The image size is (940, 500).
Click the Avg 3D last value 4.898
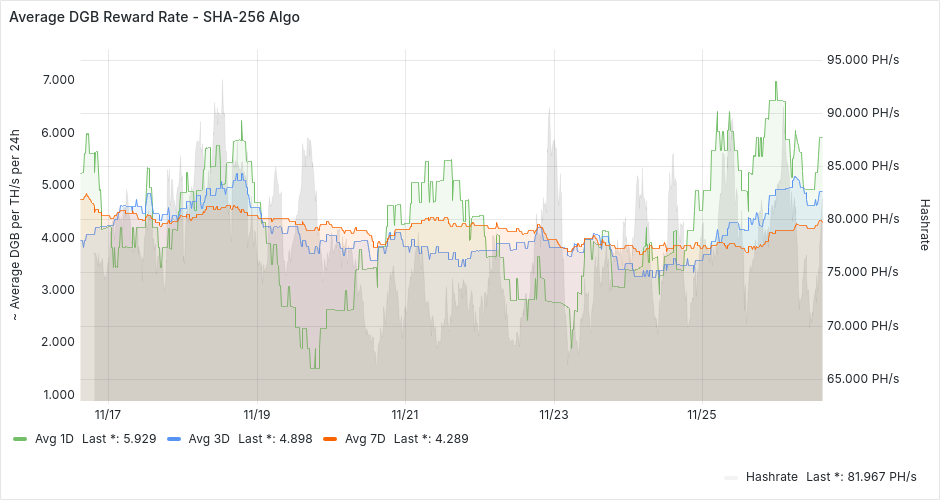(290, 439)
